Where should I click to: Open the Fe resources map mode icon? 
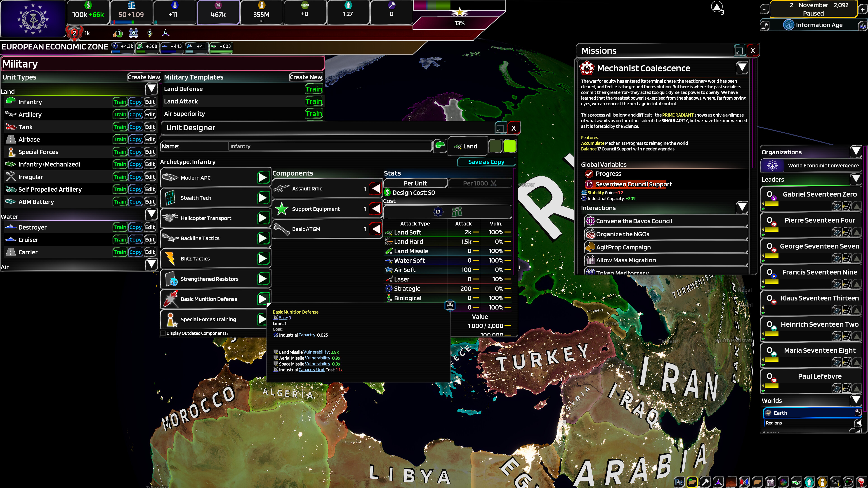click(x=679, y=482)
